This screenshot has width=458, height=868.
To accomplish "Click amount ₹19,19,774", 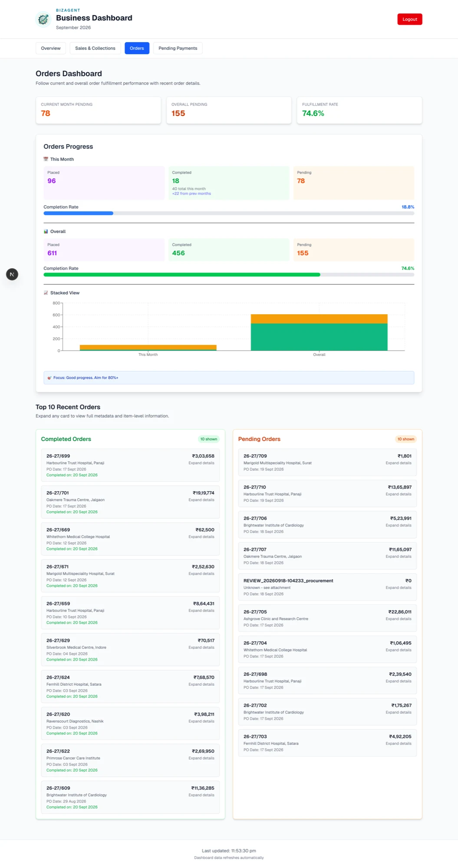I will (204, 493).
